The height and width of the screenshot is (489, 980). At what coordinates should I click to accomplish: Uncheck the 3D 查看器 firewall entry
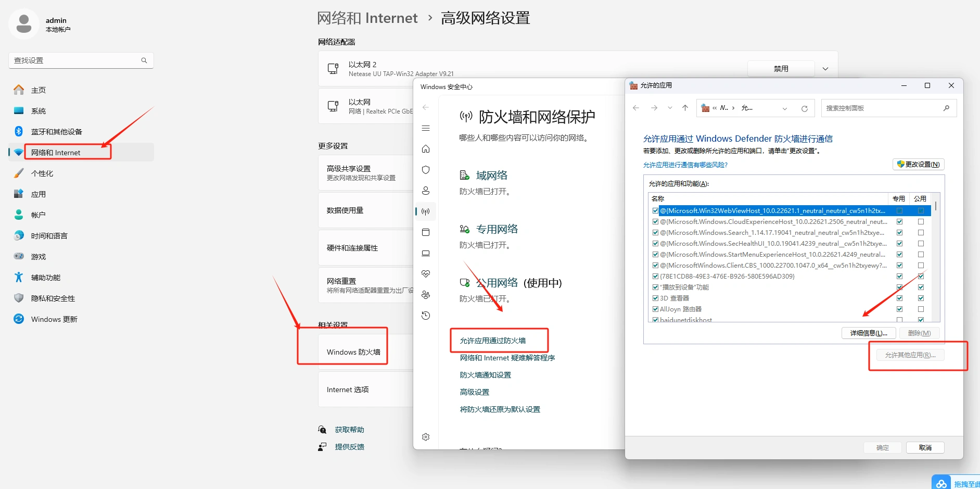tap(655, 298)
